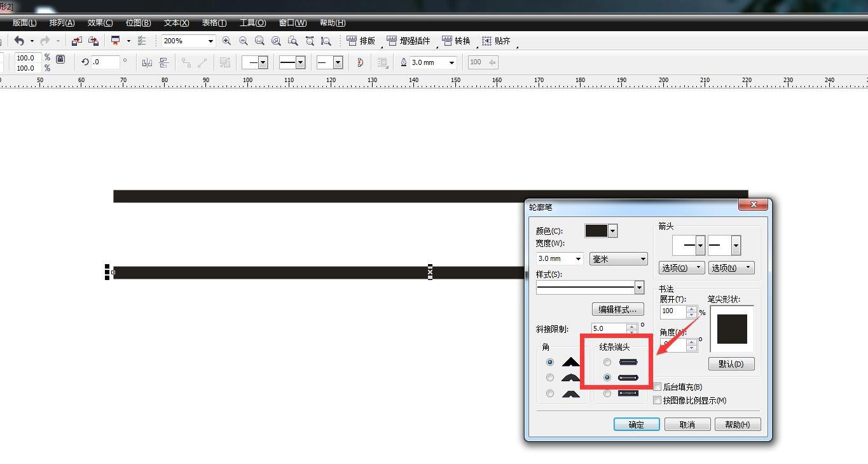This screenshot has width=868, height=464.
Task: Open the 文本 menu
Action: point(176,23)
